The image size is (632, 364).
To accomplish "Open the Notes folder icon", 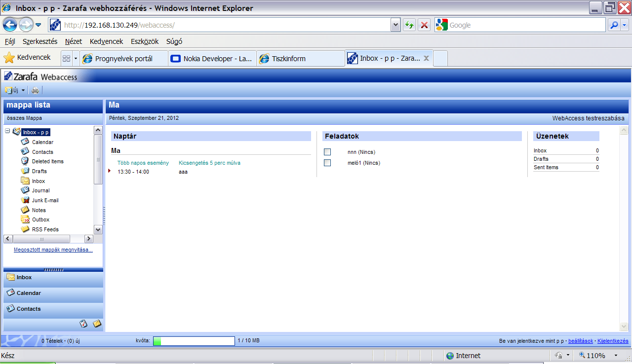I will [x=25, y=210].
